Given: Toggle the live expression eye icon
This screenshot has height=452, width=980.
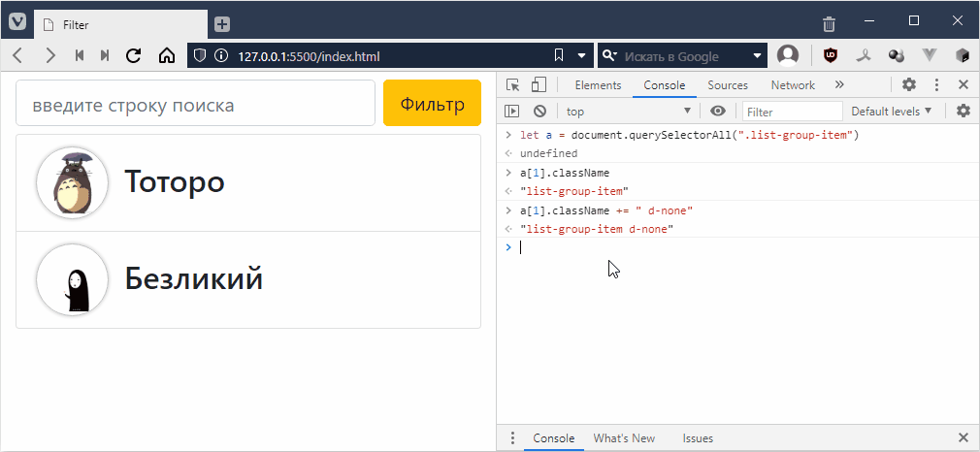Looking at the screenshot, I should (718, 112).
